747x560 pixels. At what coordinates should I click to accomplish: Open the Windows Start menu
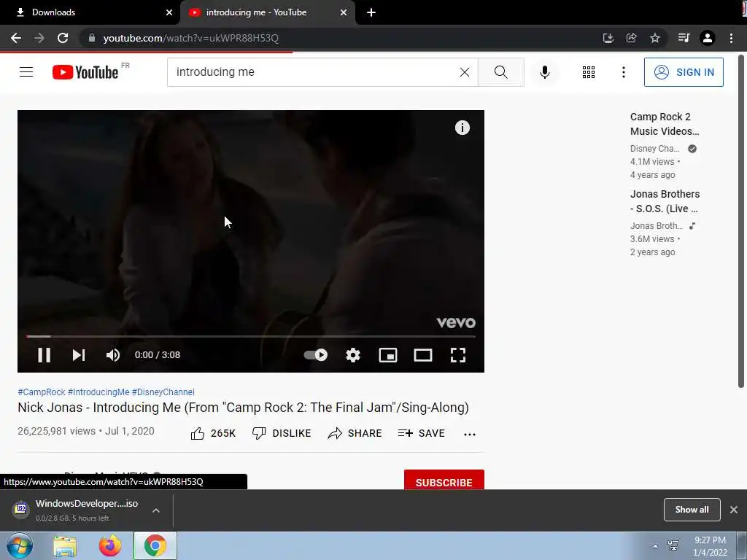click(20, 545)
